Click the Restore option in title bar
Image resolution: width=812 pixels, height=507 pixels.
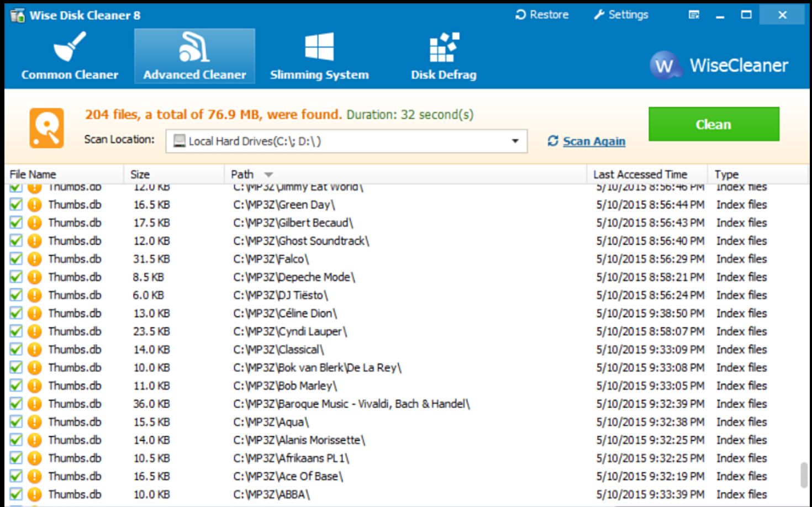[x=542, y=15]
